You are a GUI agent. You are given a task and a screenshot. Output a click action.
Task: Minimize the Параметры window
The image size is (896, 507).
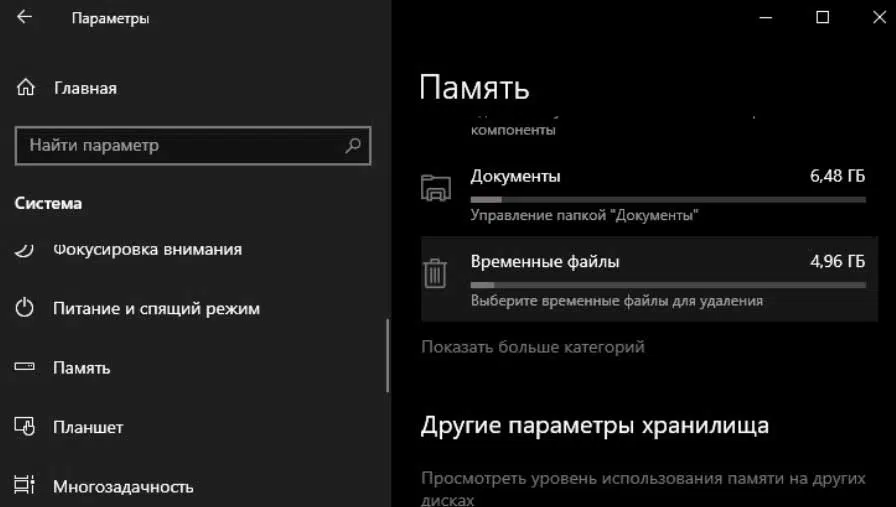click(x=766, y=18)
